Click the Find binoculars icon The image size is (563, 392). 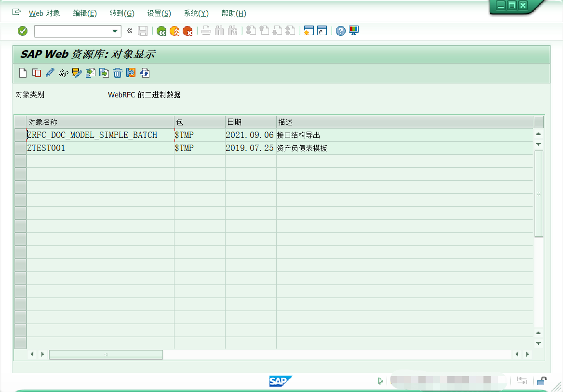[x=219, y=31]
